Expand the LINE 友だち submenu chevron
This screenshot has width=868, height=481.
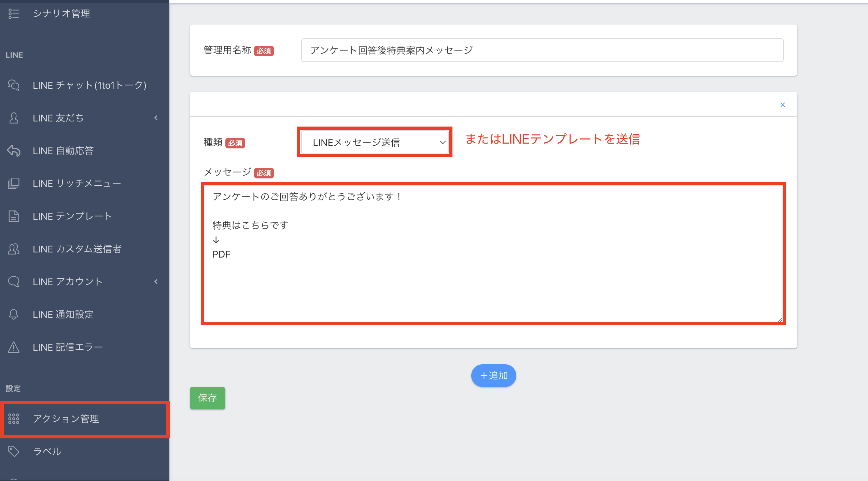pos(156,118)
